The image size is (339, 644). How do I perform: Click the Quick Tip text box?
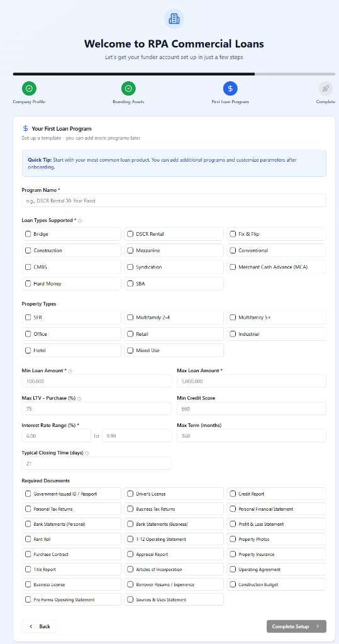point(174,164)
